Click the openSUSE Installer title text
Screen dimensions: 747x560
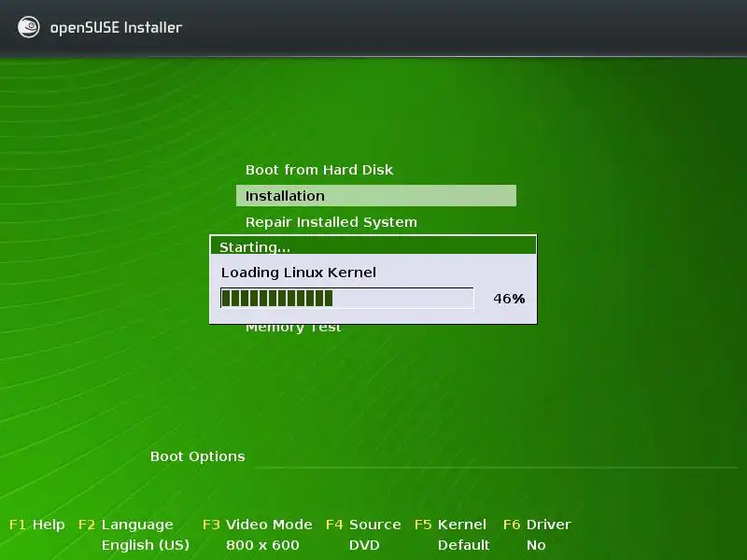coord(116,28)
